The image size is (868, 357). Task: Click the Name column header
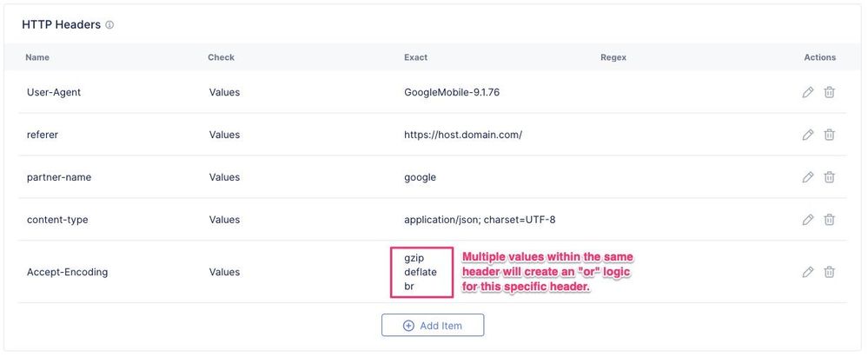tap(37, 57)
